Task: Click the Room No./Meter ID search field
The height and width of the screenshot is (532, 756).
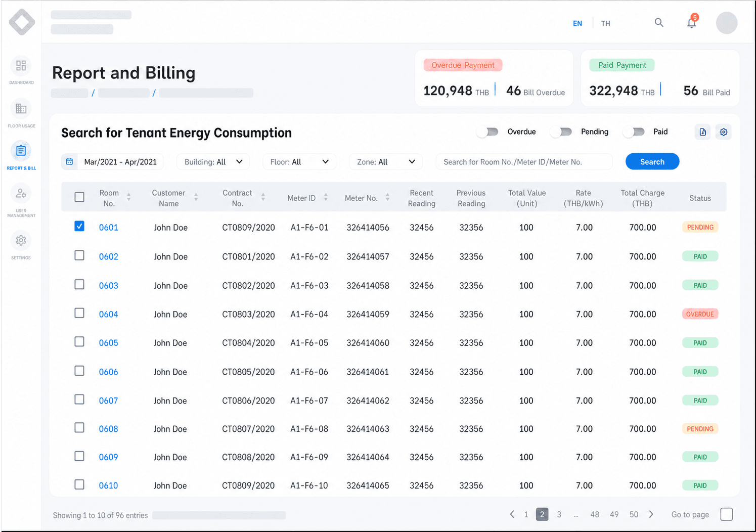Action: point(524,162)
